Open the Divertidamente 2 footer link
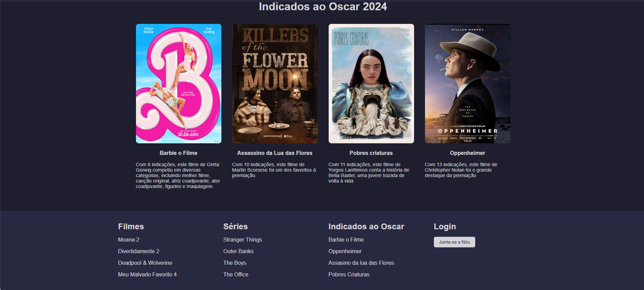This screenshot has width=644, height=290. [138, 251]
